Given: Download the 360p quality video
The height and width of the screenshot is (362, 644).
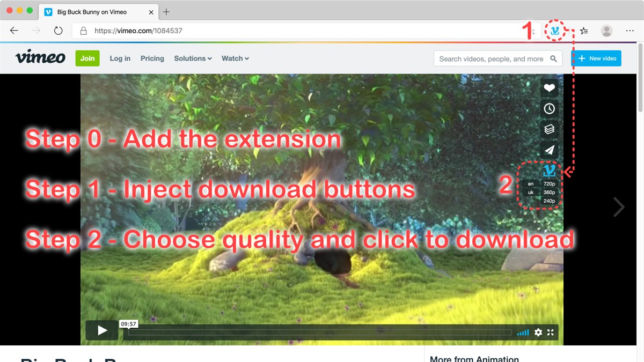Looking at the screenshot, I should (549, 192).
